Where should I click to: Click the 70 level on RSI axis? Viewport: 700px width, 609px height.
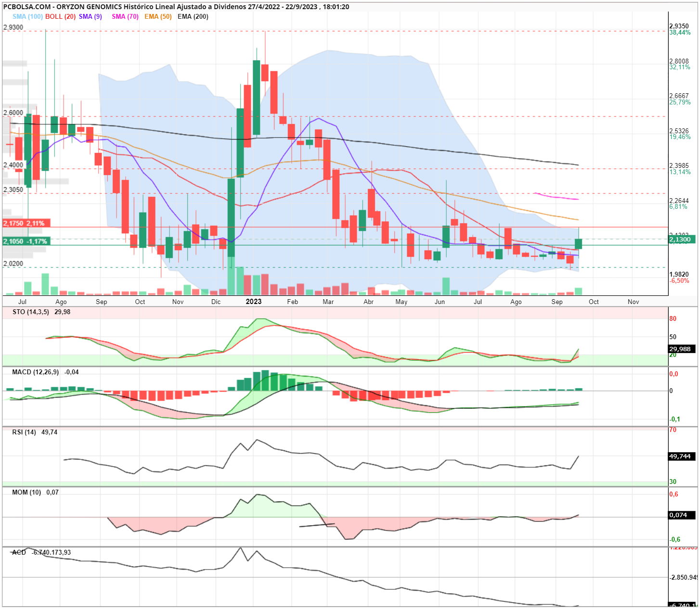point(673,430)
